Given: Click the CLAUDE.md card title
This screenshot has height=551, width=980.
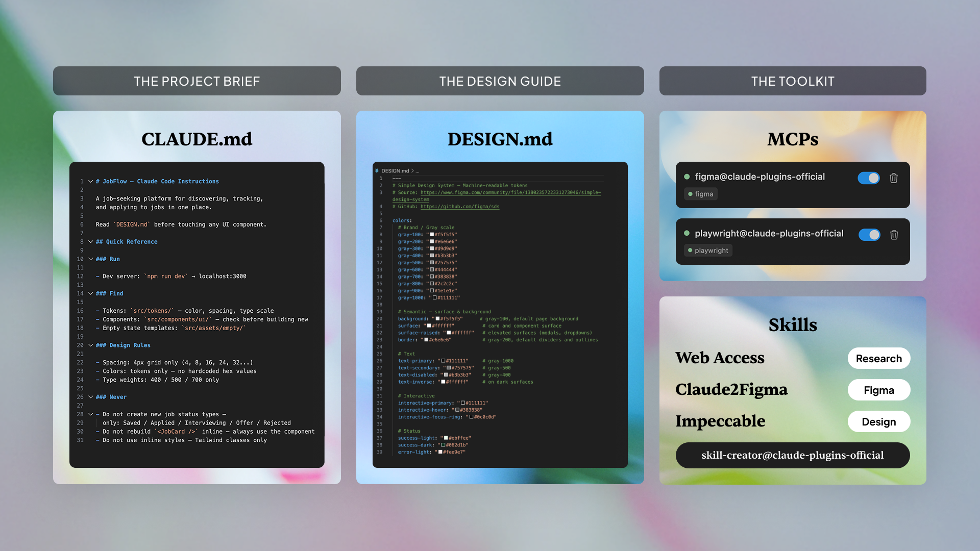Looking at the screenshot, I should [197, 139].
